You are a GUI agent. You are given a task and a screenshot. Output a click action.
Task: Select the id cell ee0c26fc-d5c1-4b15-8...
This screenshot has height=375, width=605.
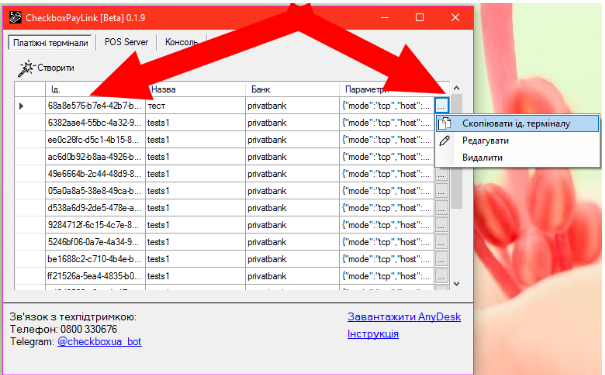95,140
